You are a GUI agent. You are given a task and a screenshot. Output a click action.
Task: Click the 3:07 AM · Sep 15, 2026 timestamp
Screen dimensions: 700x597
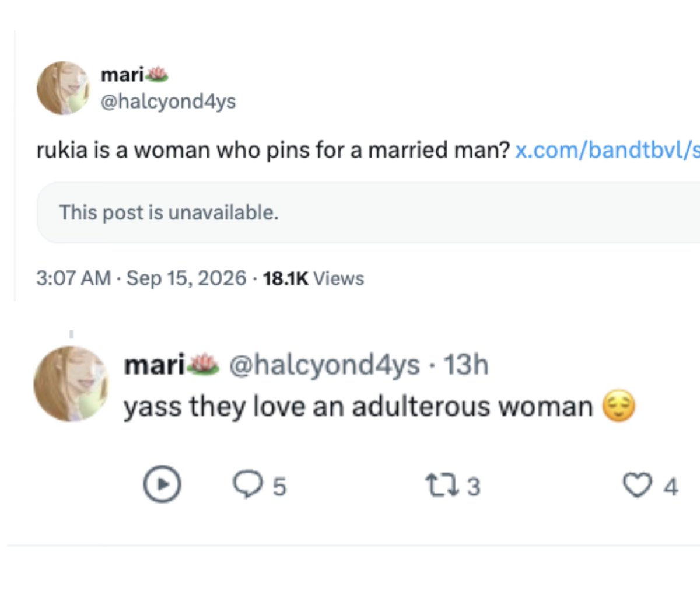coord(141,278)
